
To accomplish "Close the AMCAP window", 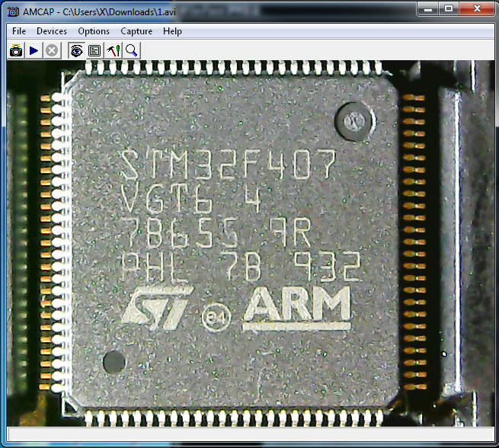I will [477, 9].
